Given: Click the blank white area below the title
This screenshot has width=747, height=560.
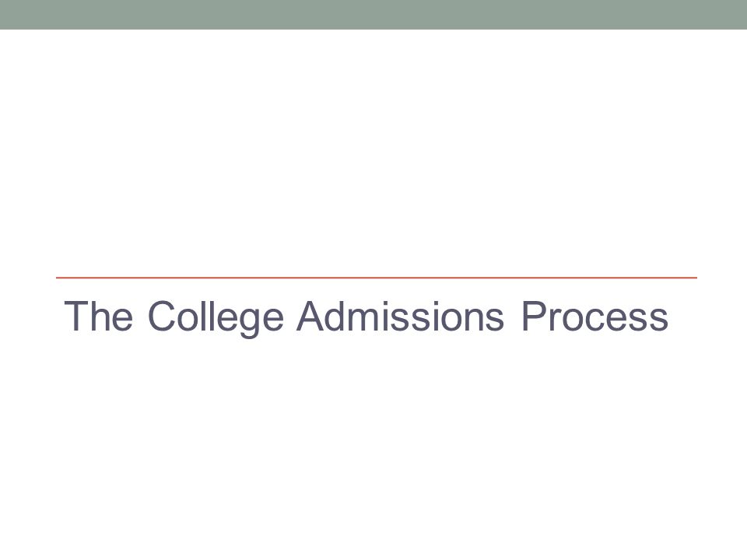Looking at the screenshot, I should click(373, 448).
